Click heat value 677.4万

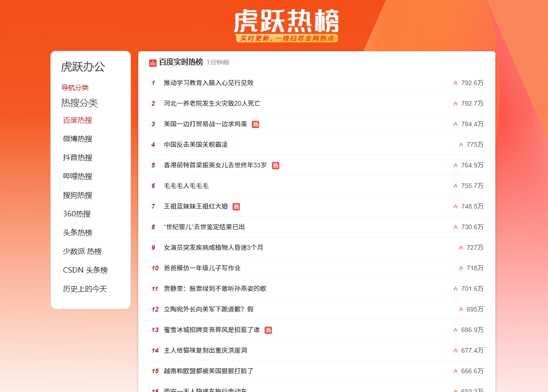[472, 351]
